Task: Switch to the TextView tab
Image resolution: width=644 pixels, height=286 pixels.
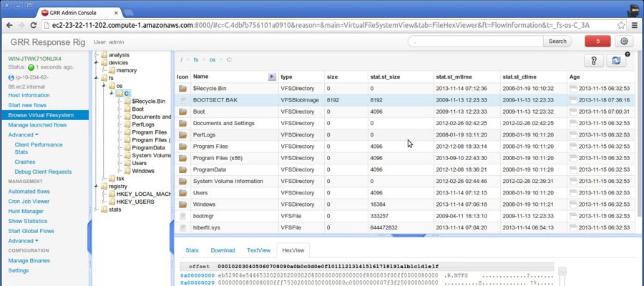Action: tap(258, 250)
